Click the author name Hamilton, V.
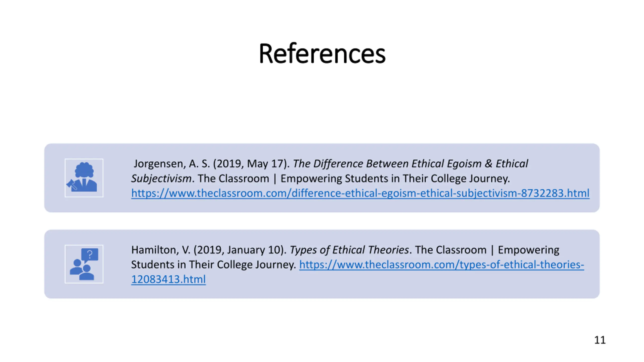Image resolution: width=644 pixels, height=362 pixels. click(x=161, y=250)
